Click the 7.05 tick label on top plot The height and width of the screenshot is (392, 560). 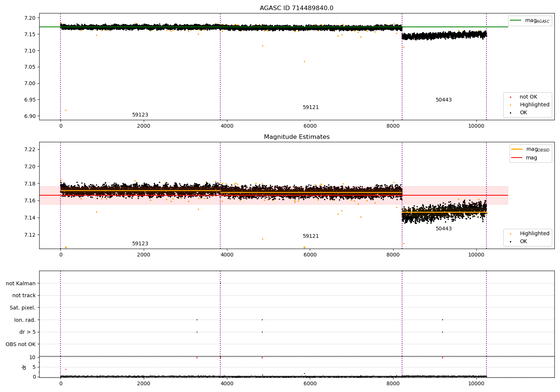30,67
